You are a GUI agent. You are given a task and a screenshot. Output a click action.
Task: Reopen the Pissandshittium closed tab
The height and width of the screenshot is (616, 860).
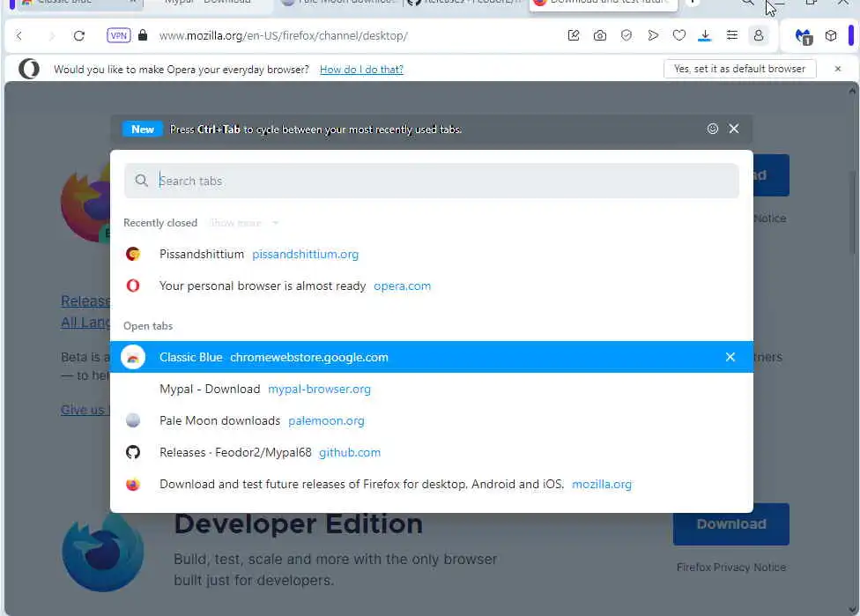tap(431, 254)
